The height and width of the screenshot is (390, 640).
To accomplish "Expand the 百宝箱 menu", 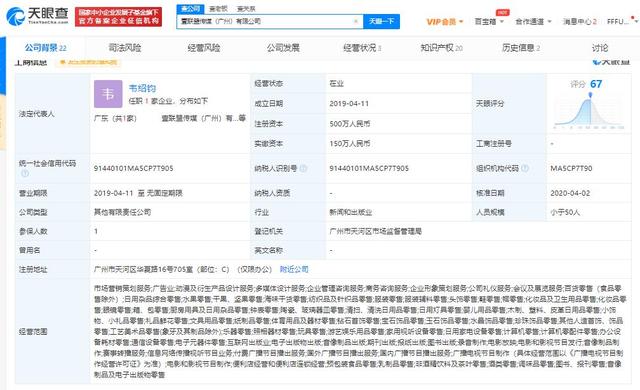I will tap(489, 22).
